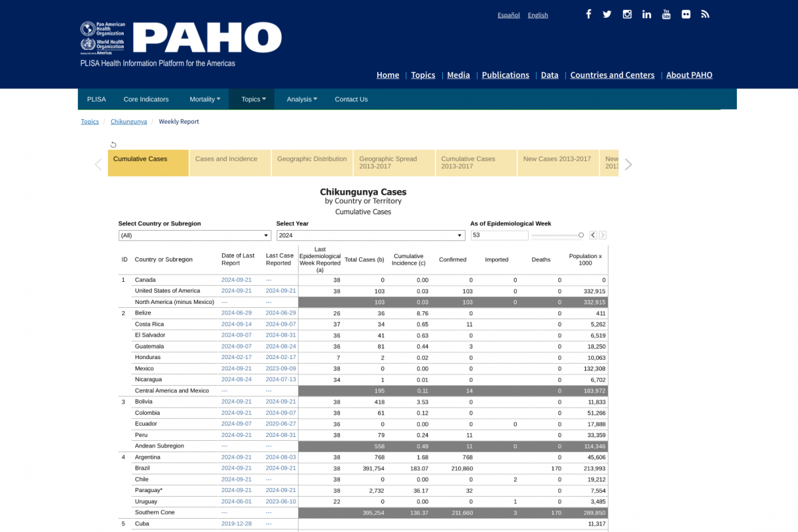Step epidemiological week back one
Image resolution: width=798 pixels, height=532 pixels.
593,235
